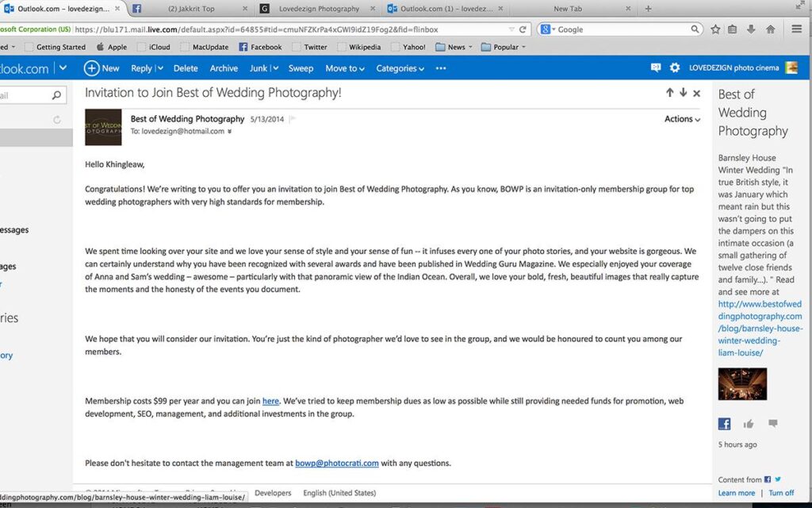Open the more commands ellipsis

pyautogui.click(x=441, y=68)
